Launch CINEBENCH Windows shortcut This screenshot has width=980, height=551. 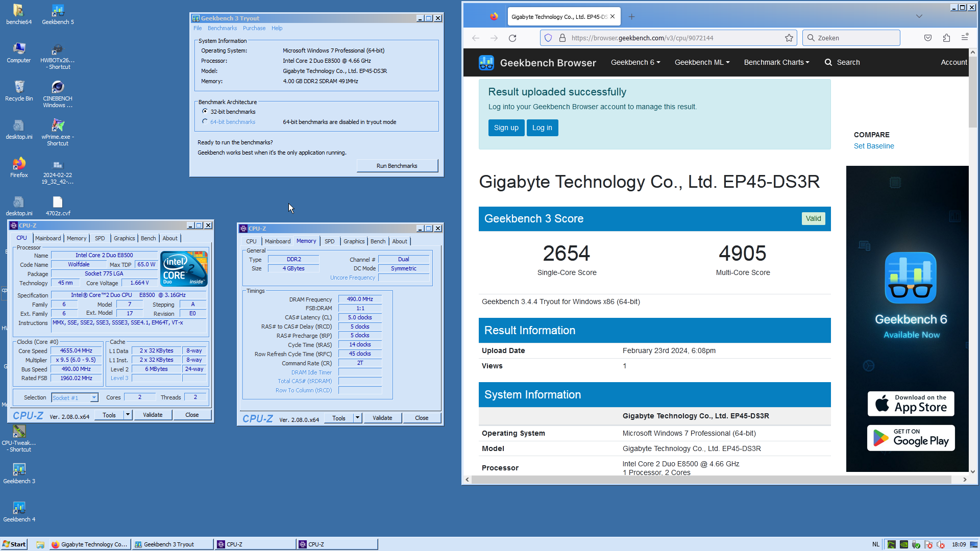[x=58, y=94]
